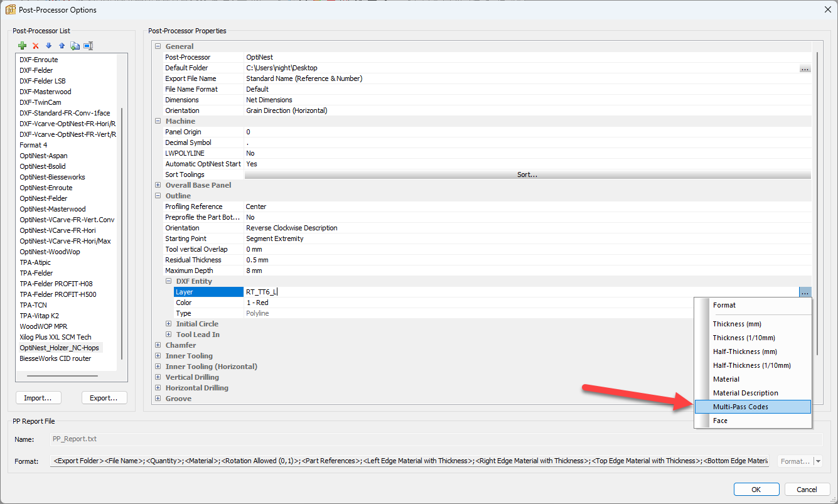838x504 pixels.
Task: Click the Layer value field RT_TT6_L
Action: [x=521, y=292]
